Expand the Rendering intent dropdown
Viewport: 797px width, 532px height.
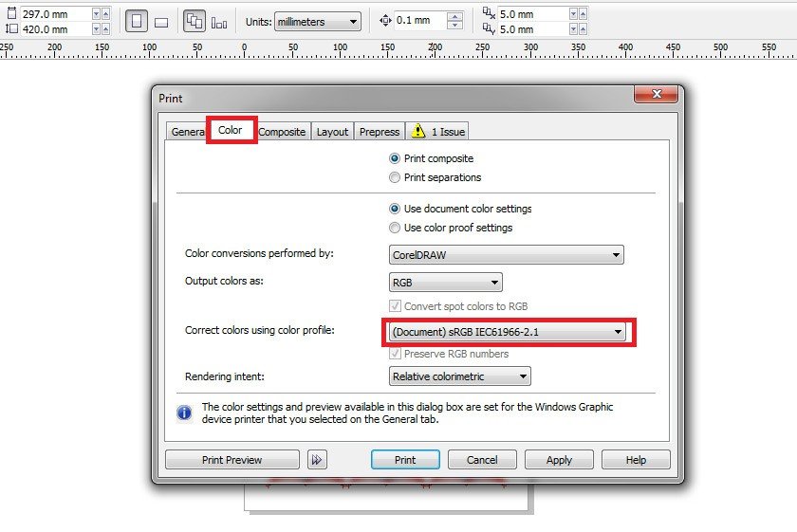coord(460,376)
